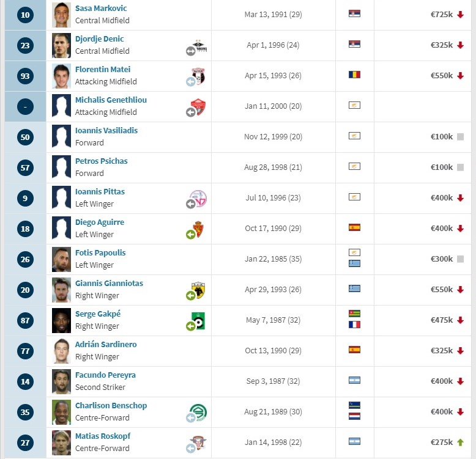The height and width of the screenshot is (459, 476).
Task: Click Diego Aguirre's club crest icon
Action: click(x=198, y=229)
